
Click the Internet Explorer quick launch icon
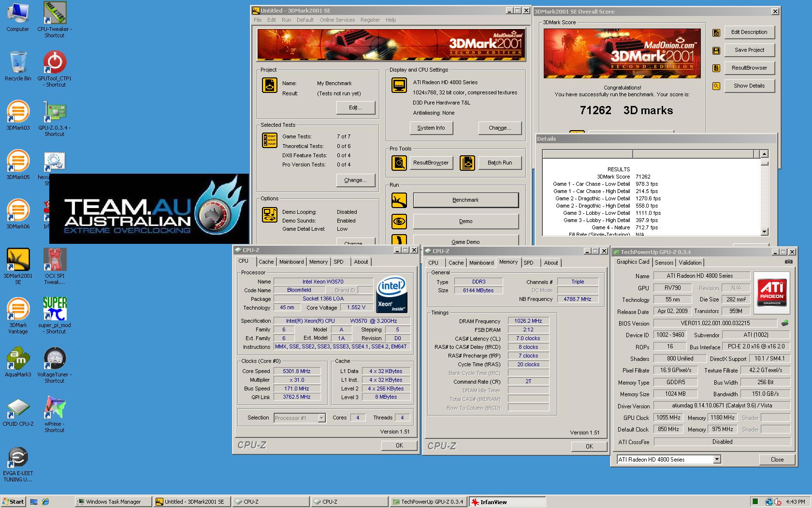45,502
